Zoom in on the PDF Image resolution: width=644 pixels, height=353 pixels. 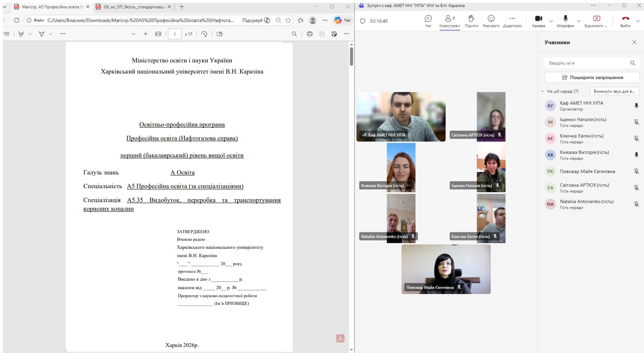coord(146,34)
